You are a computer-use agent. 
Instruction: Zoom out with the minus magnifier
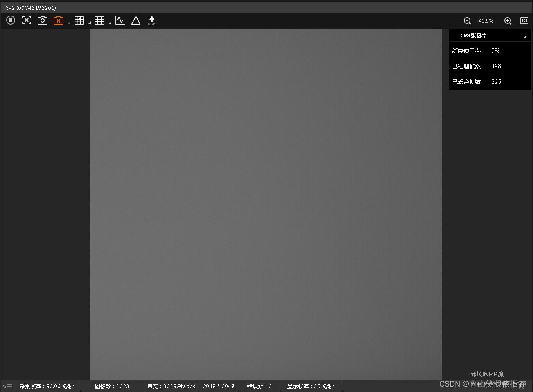pyautogui.click(x=467, y=21)
